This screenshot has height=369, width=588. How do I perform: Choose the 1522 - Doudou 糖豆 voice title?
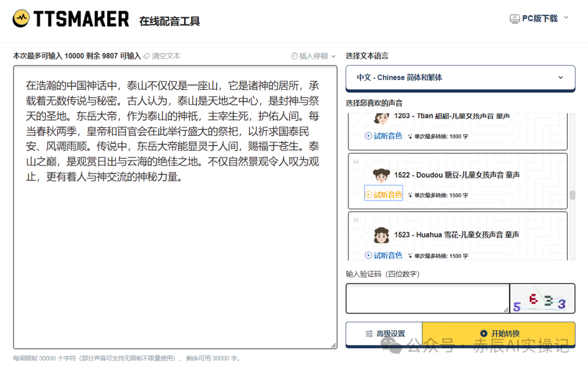(x=457, y=175)
